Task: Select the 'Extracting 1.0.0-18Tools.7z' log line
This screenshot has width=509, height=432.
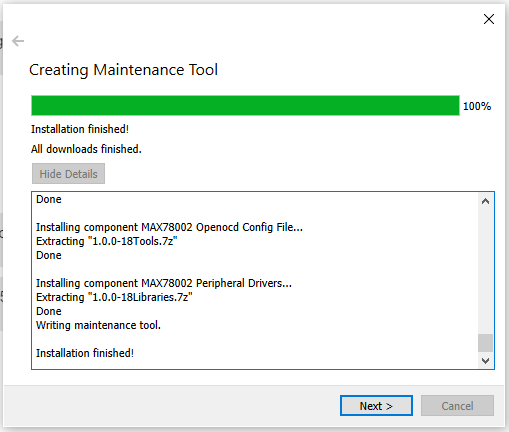Action: [107, 241]
